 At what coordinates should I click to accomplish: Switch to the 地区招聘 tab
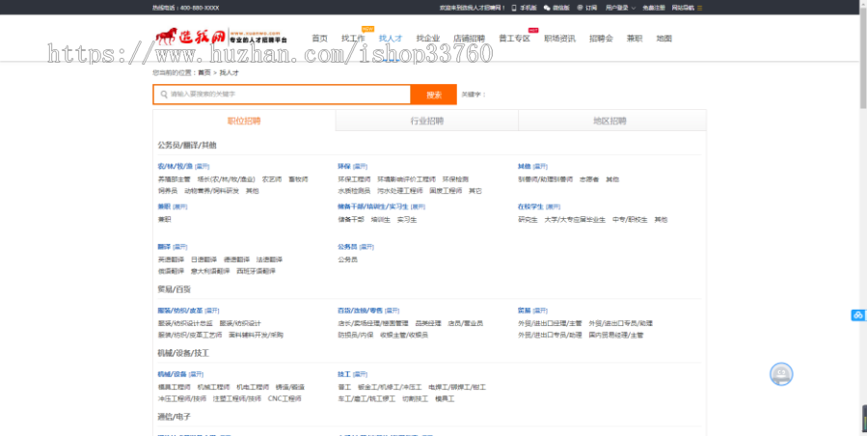(x=610, y=121)
